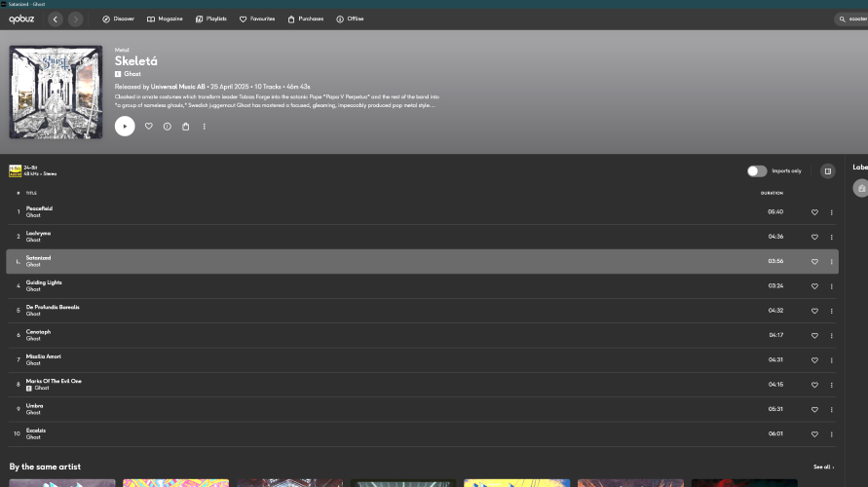Favourite the track Umbra
Screen dimensions: 868x487
[814, 409]
